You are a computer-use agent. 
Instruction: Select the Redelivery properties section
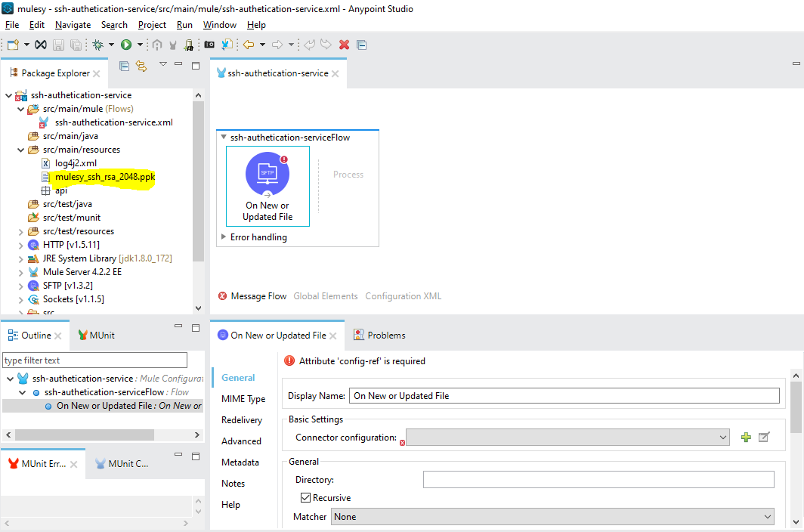click(x=242, y=419)
